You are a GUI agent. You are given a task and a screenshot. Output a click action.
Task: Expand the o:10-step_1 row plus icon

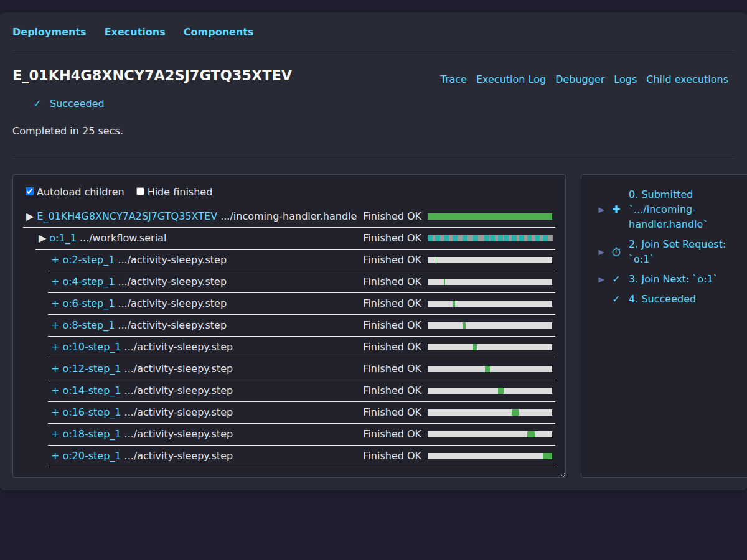[x=55, y=347]
